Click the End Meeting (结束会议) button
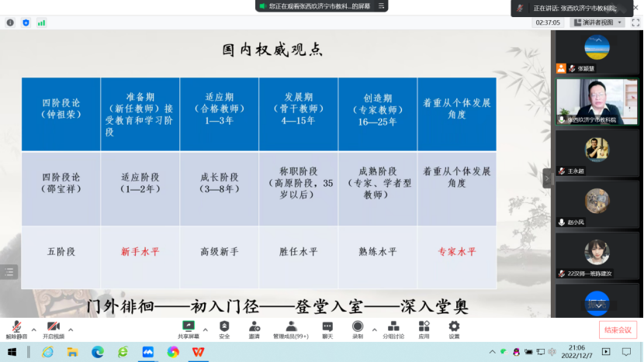Viewport: 644px width, 362px height. point(618,329)
